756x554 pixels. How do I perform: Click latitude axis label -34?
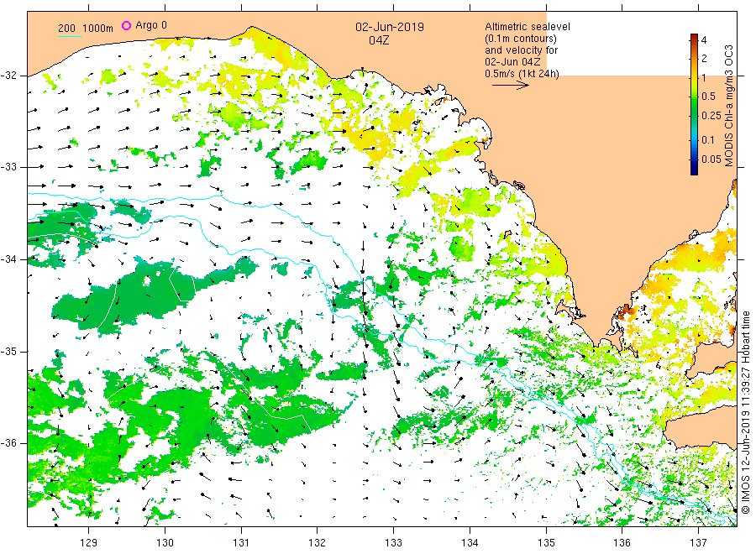pyautogui.click(x=8, y=259)
